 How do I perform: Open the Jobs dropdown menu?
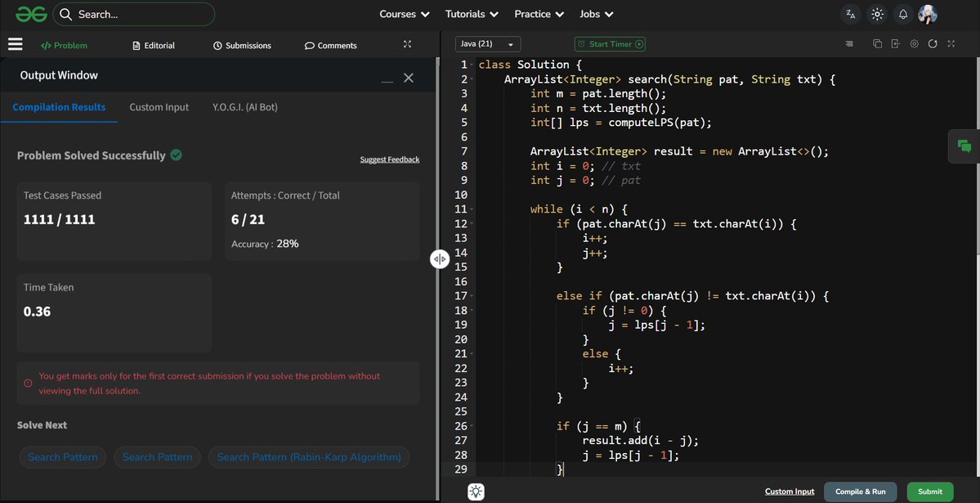596,14
